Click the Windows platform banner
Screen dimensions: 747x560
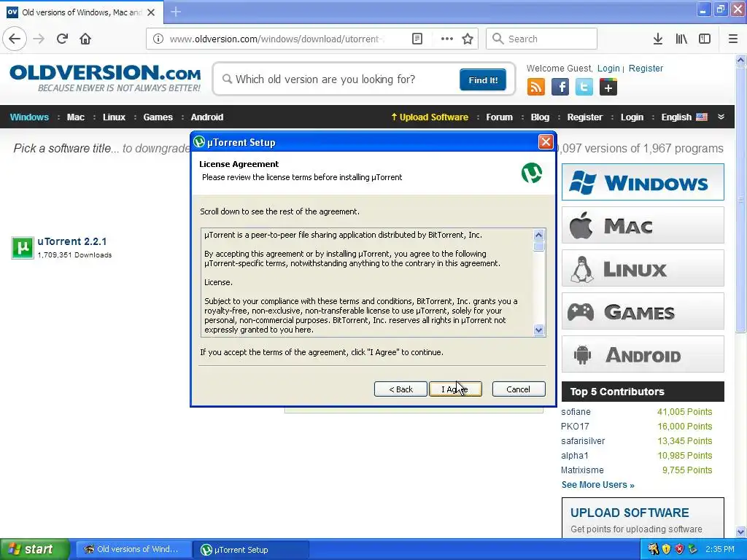click(643, 182)
